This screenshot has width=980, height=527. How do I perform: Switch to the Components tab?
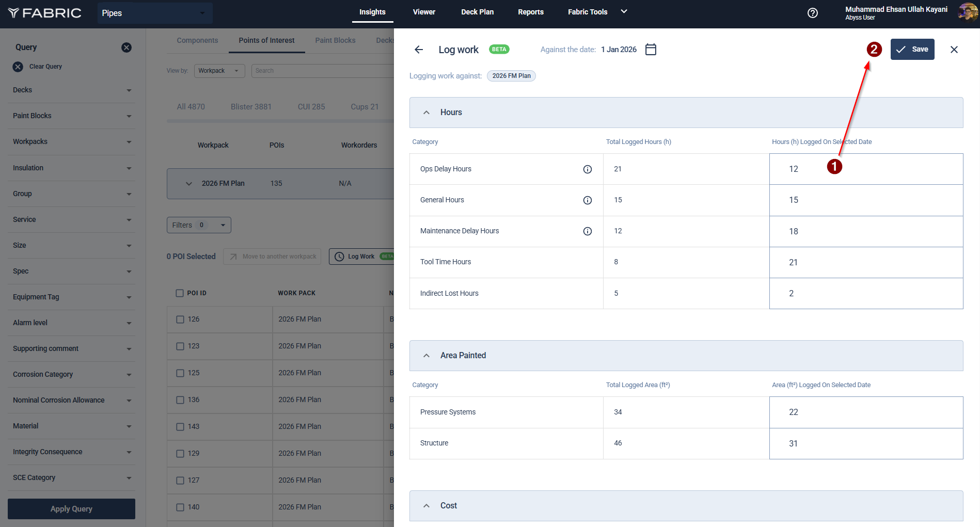(197, 40)
